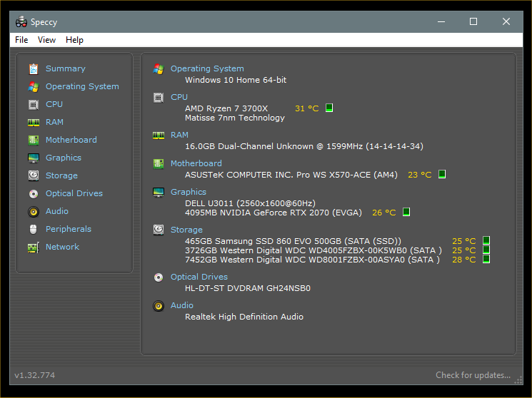
Task: Click the Motherboard icon in main panel
Action: click(159, 164)
